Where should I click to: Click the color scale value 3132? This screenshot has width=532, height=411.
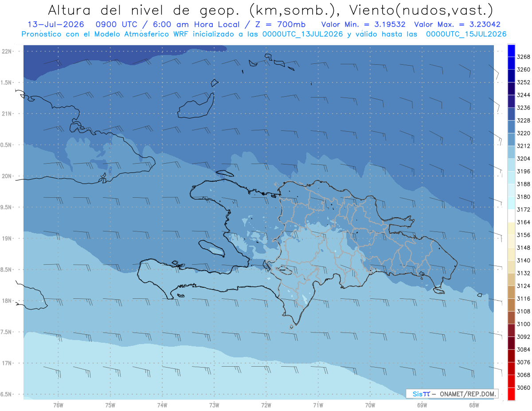523,273
